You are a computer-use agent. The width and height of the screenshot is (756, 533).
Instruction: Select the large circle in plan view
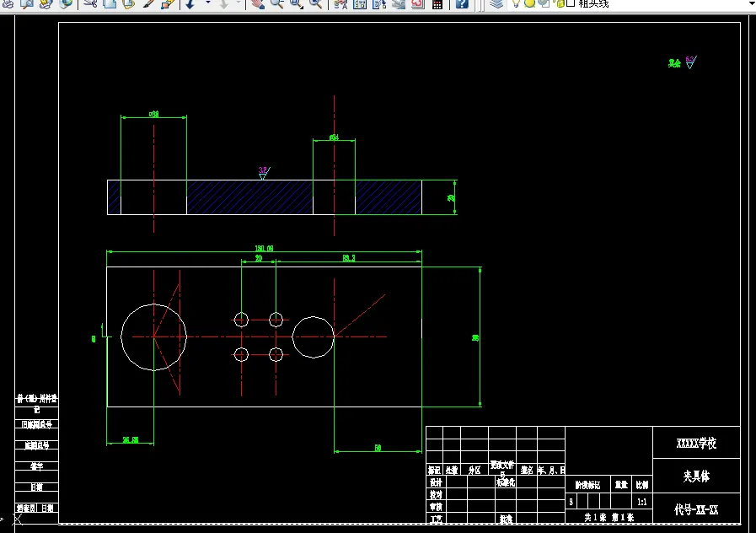(153, 337)
